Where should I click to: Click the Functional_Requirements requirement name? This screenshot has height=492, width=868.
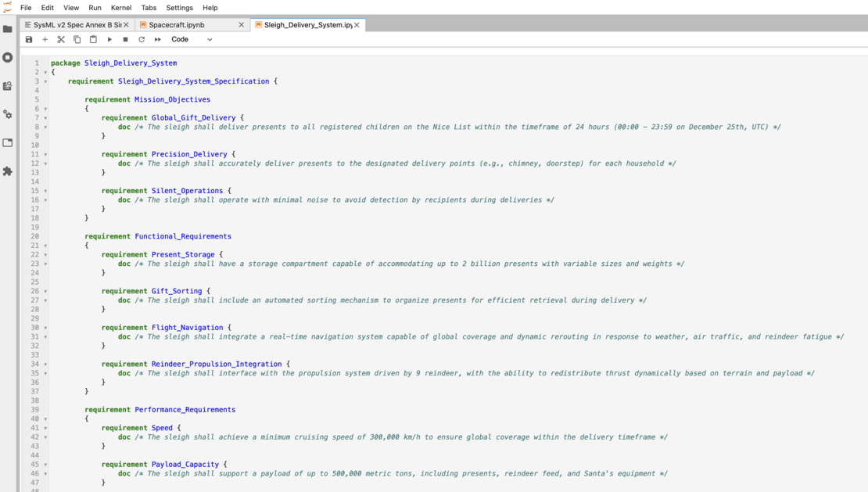point(183,236)
